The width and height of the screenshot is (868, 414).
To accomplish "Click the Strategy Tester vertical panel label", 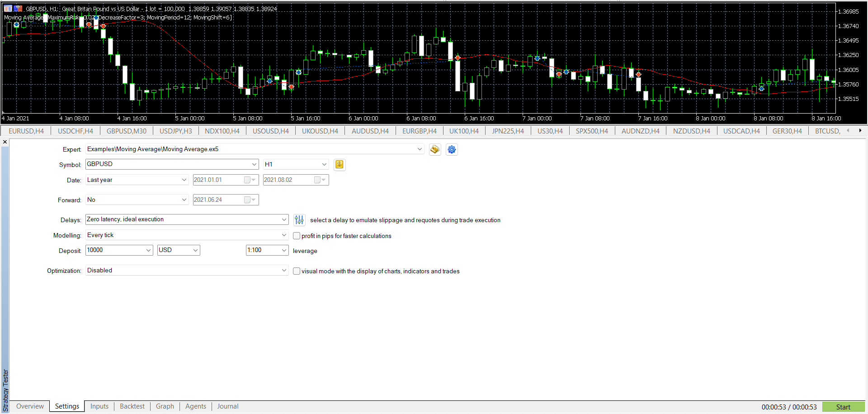I will point(5,390).
